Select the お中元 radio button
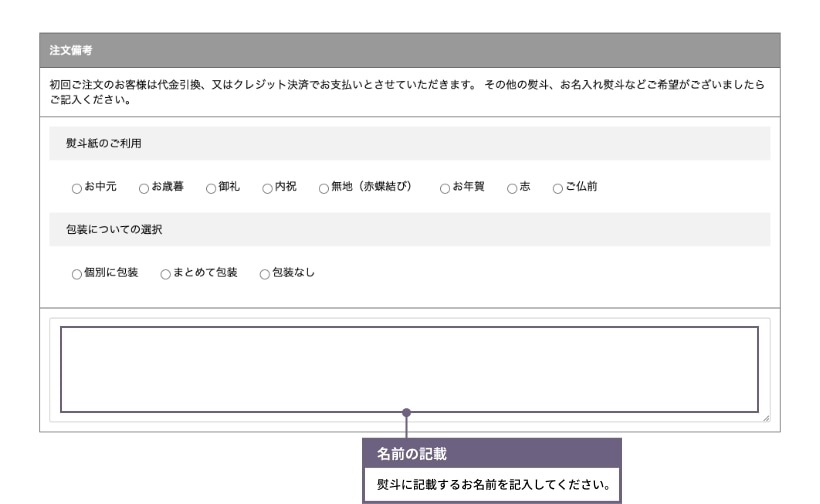Screen dimensions: 820x504 coord(77,187)
